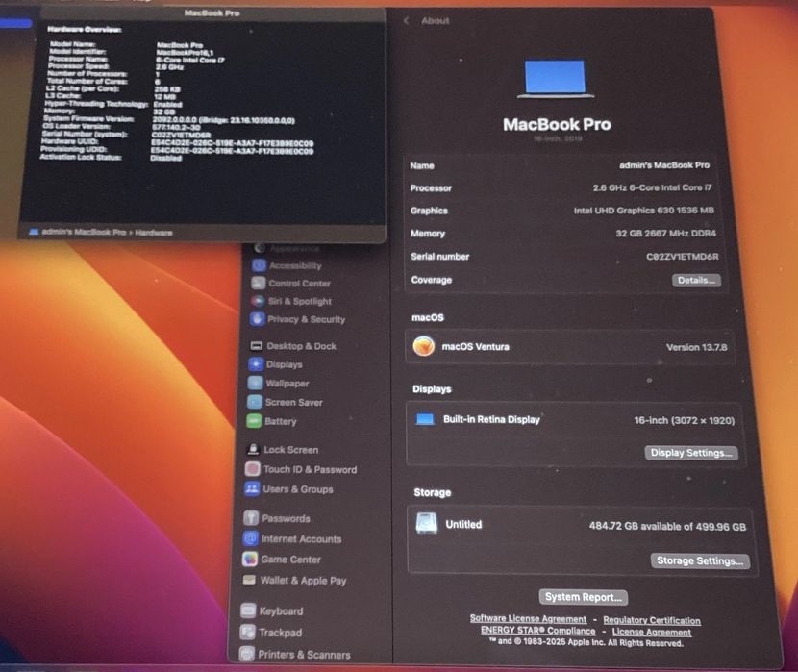Click memory value 32 GB 2667 MHz DDR4
Image resolution: width=798 pixels, height=672 pixels.
(665, 234)
